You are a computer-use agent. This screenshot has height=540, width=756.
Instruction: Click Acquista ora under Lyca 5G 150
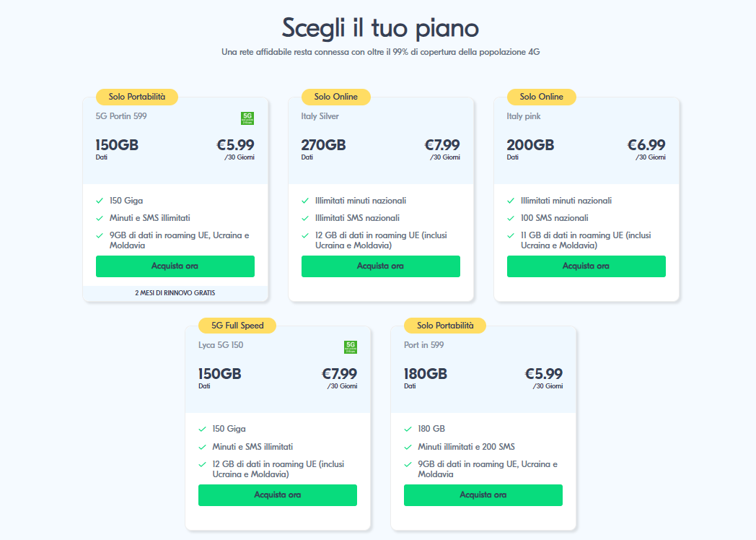tap(278, 495)
